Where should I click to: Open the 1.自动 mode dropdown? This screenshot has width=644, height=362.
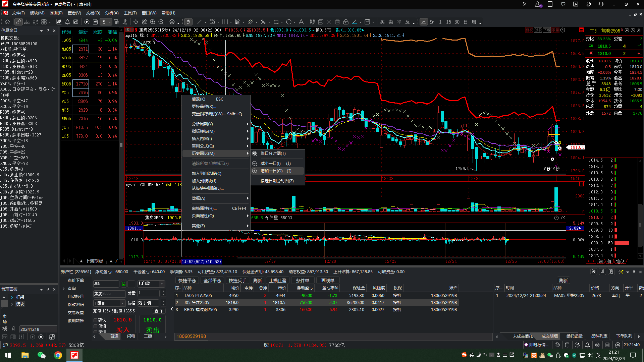coord(162,284)
